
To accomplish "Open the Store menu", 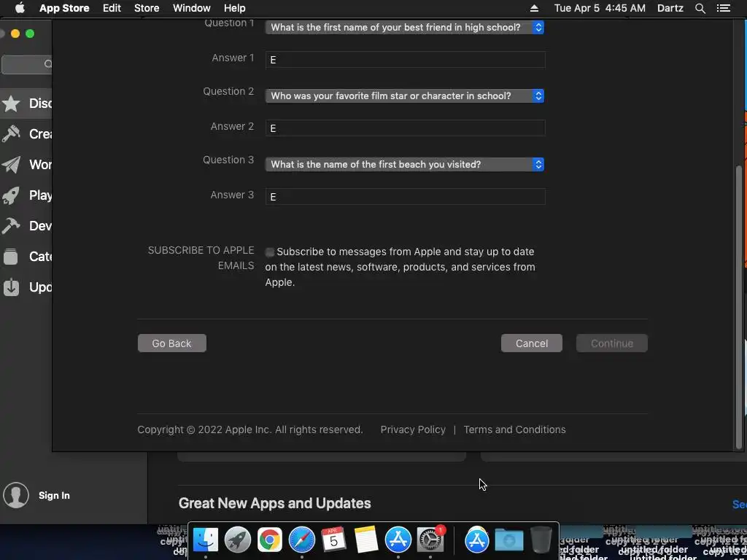I will [x=147, y=8].
